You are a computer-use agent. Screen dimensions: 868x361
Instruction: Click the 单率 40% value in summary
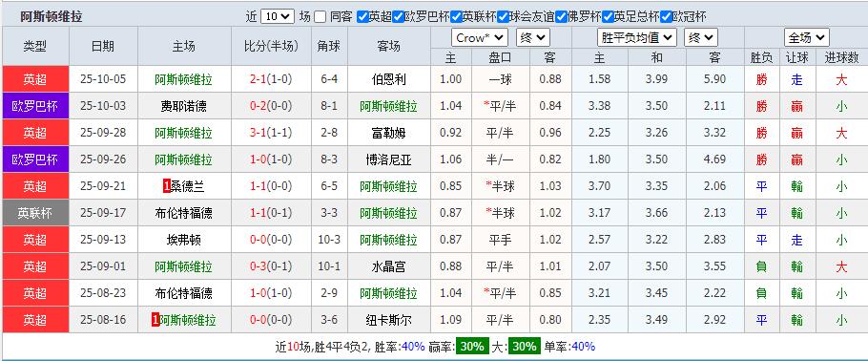tap(583, 347)
